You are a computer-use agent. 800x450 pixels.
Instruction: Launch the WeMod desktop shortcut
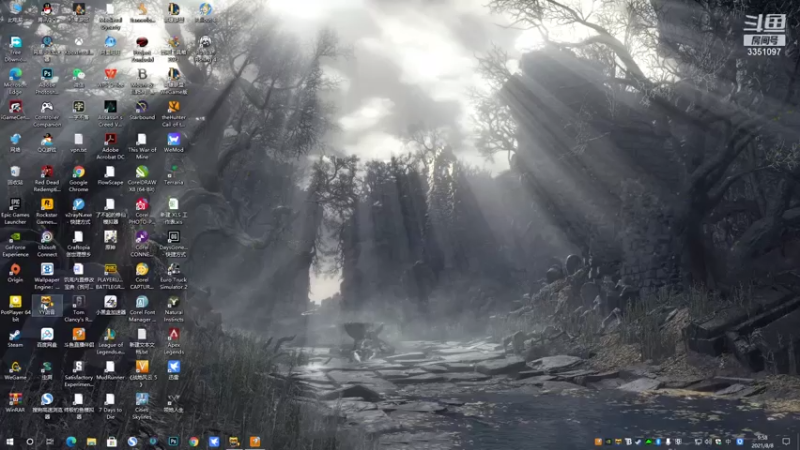(x=173, y=142)
